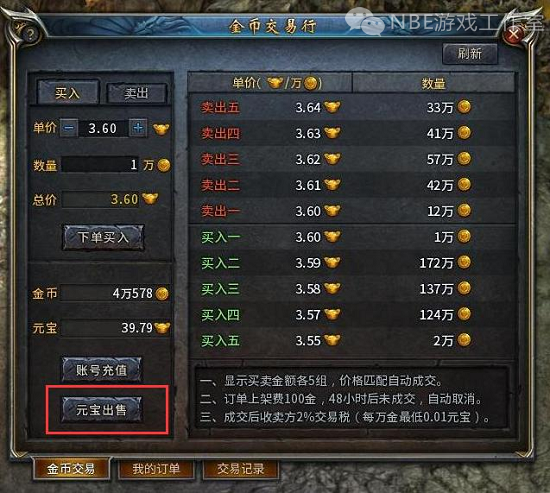Switch to the 卖出 sell tab
The height and width of the screenshot is (493, 550).
136,93
